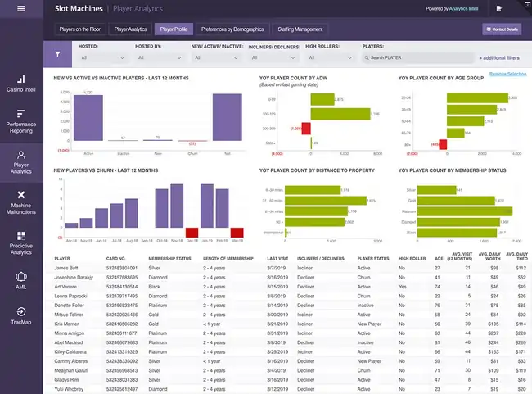
Task: Open Machine Malfunctions section
Action: pyautogui.click(x=20, y=201)
